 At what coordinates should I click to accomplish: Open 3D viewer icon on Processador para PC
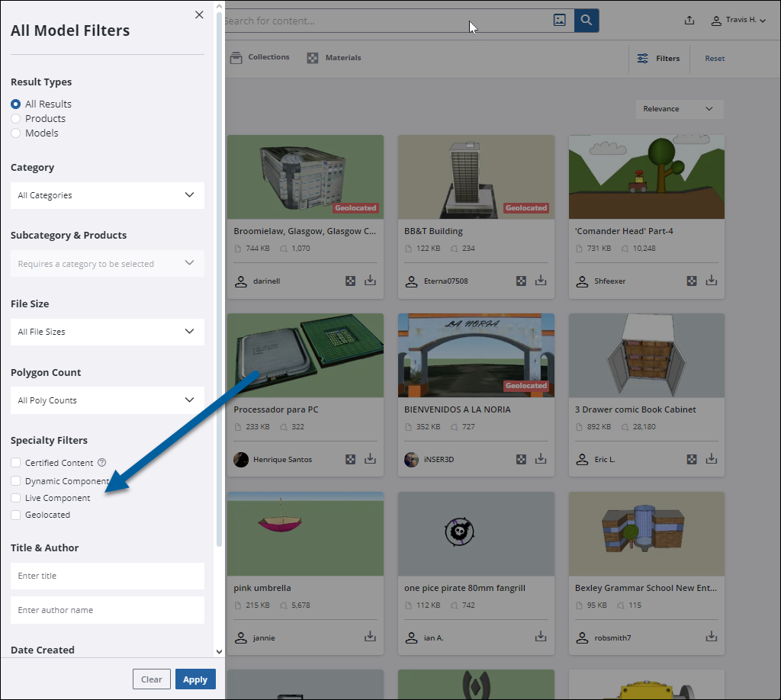[350, 459]
